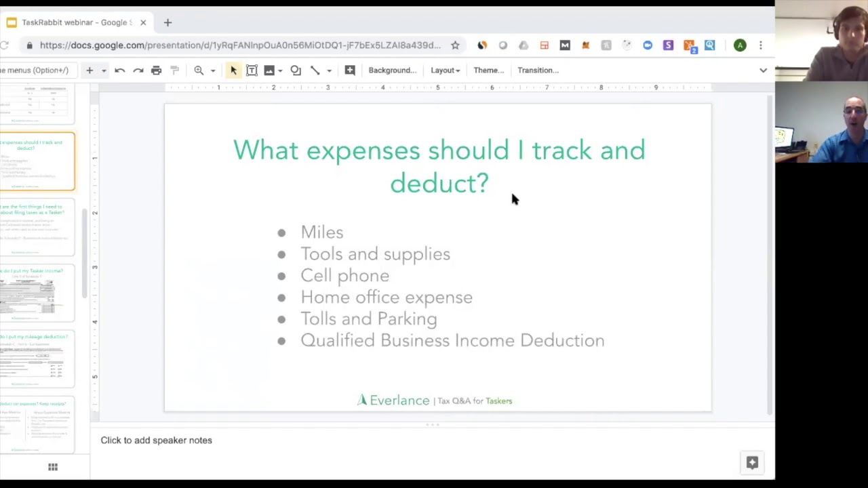Image resolution: width=868 pixels, height=488 pixels.
Task: Click the orange layout extension icon
Action: (x=544, y=45)
